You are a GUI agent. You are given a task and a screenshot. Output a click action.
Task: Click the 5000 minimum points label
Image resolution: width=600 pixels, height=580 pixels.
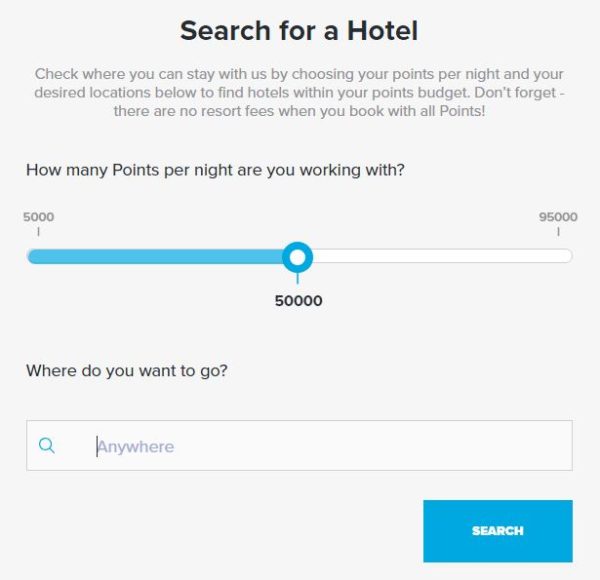(x=38, y=217)
